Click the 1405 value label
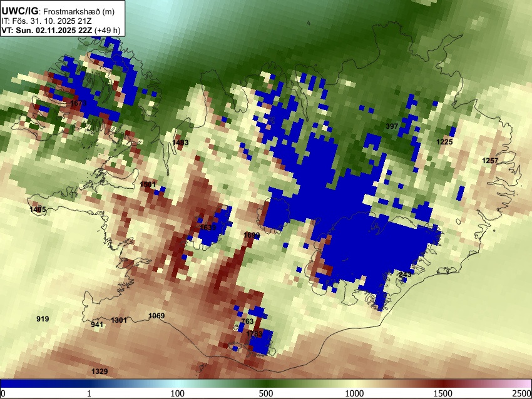The image size is (532, 399). 38,210
